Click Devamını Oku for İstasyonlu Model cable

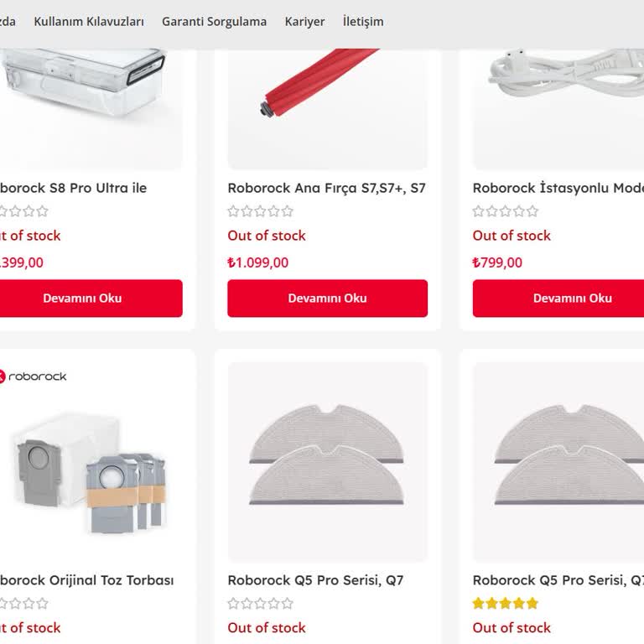tap(572, 299)
